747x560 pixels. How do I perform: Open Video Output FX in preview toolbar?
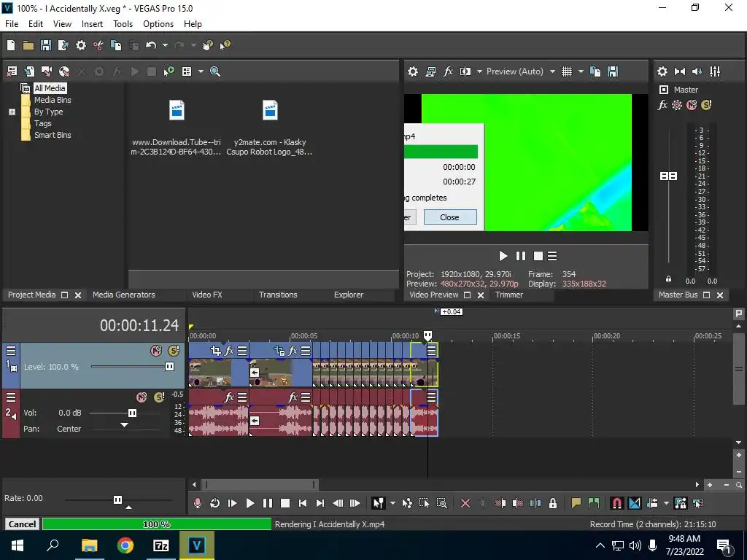pyautogui.click(x=448, y=71)
